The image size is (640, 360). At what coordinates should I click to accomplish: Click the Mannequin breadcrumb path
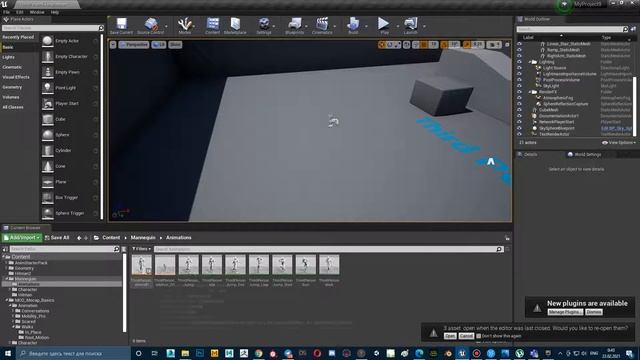pyautogui.click(x=143, y=238)
